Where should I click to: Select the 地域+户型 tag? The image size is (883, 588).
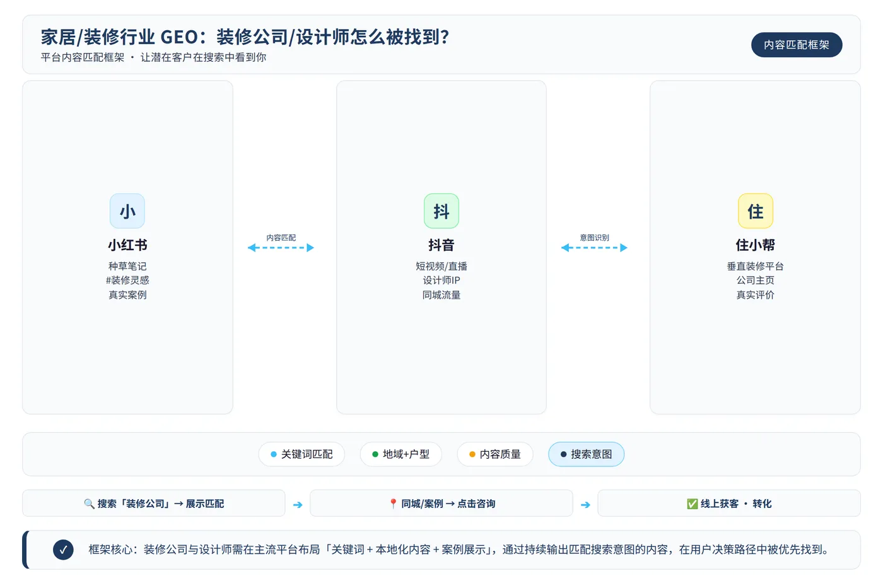point(401,454)
